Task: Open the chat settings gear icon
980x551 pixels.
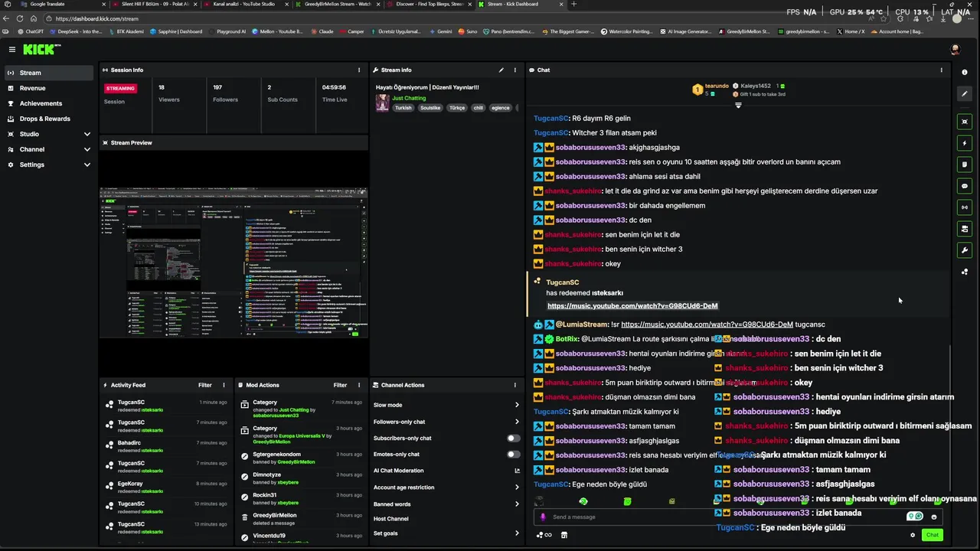Action: point(913,535)
